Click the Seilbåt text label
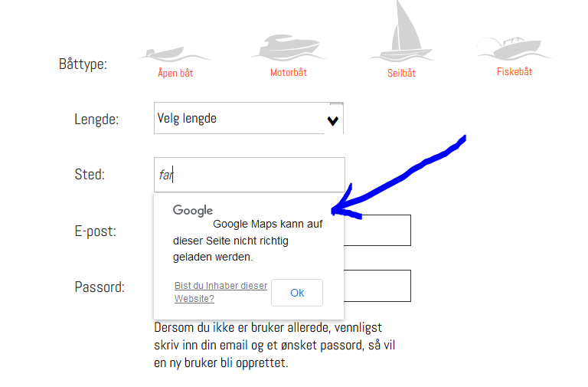 click(401, 73)
